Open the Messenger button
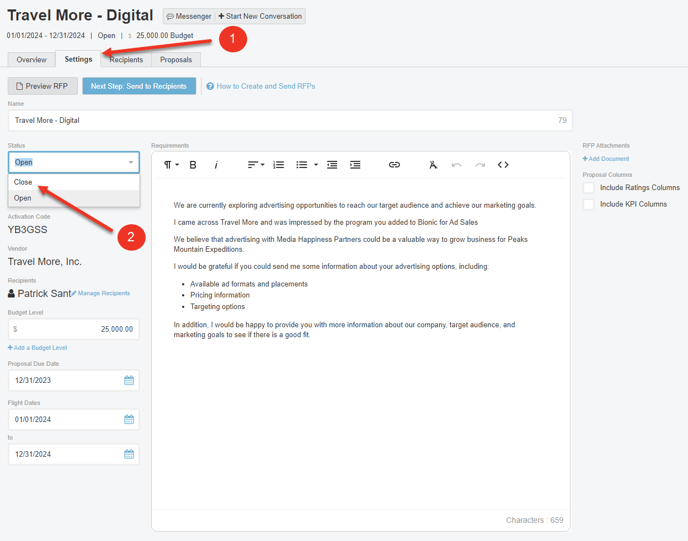Viewport: 688px width, 541px height. point(189,16)
